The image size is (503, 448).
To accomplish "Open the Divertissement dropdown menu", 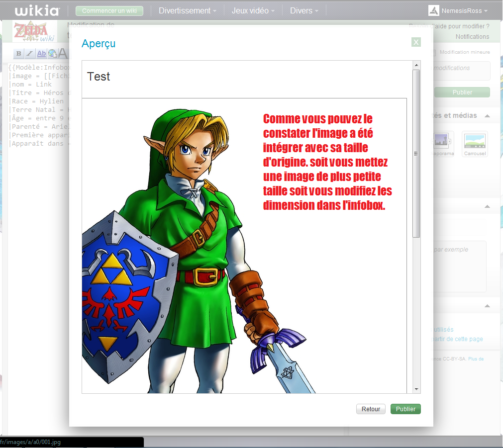I will [187, 10].
